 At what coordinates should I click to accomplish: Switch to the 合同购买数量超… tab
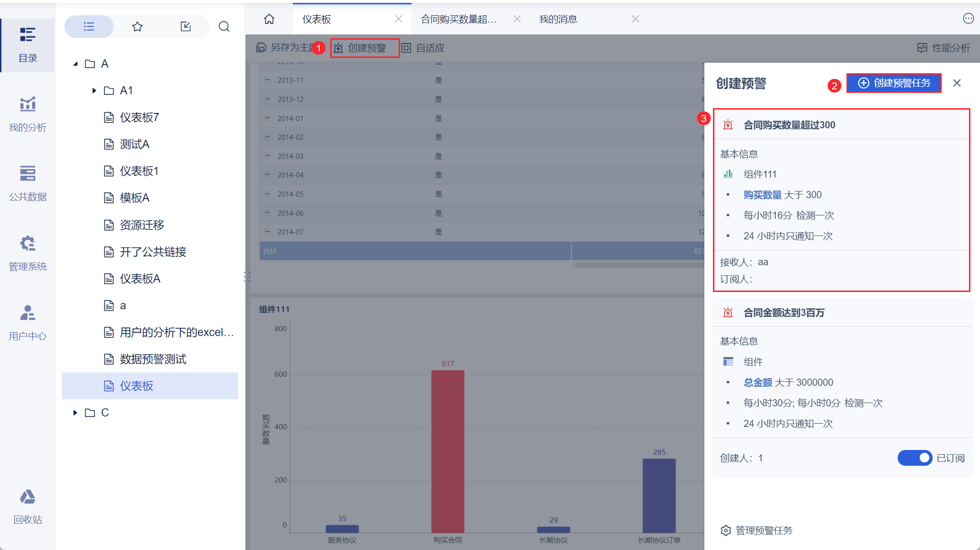coord(458,19)
